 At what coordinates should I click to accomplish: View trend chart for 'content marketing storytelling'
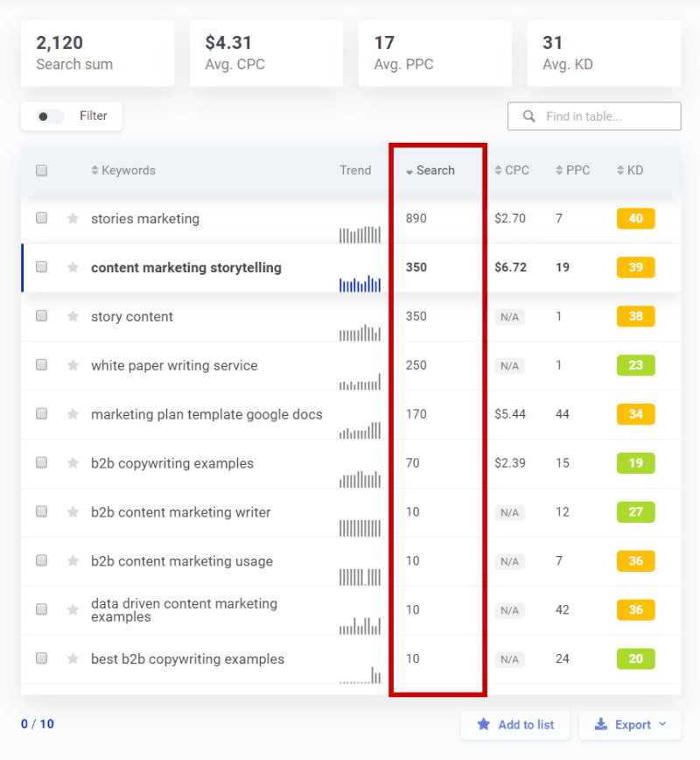tap(360, 283)
